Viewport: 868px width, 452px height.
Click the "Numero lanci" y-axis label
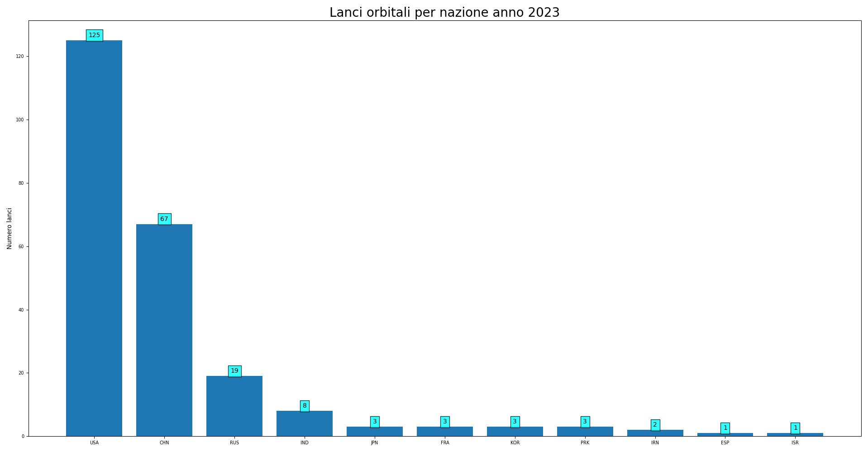point(10,228)
